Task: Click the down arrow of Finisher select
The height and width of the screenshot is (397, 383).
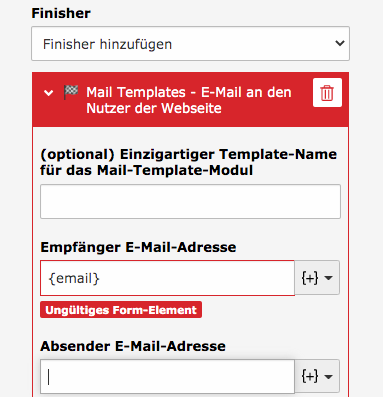Action: [340, 43]
